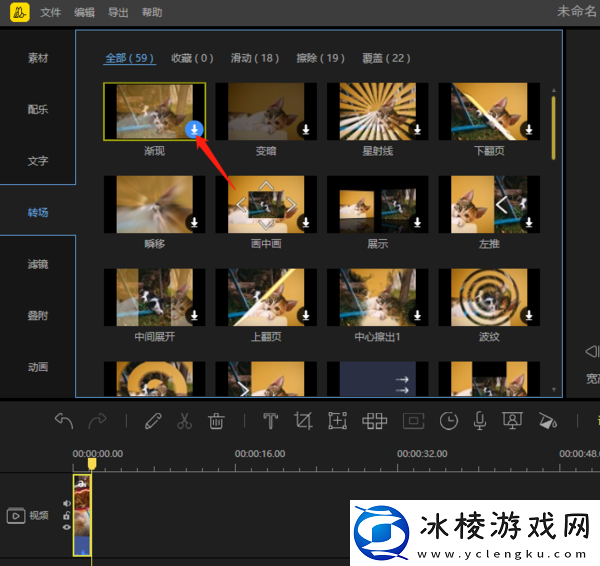600x566 pixels.
Task: Download the 波纹 transition
Action: click(529, 315)
